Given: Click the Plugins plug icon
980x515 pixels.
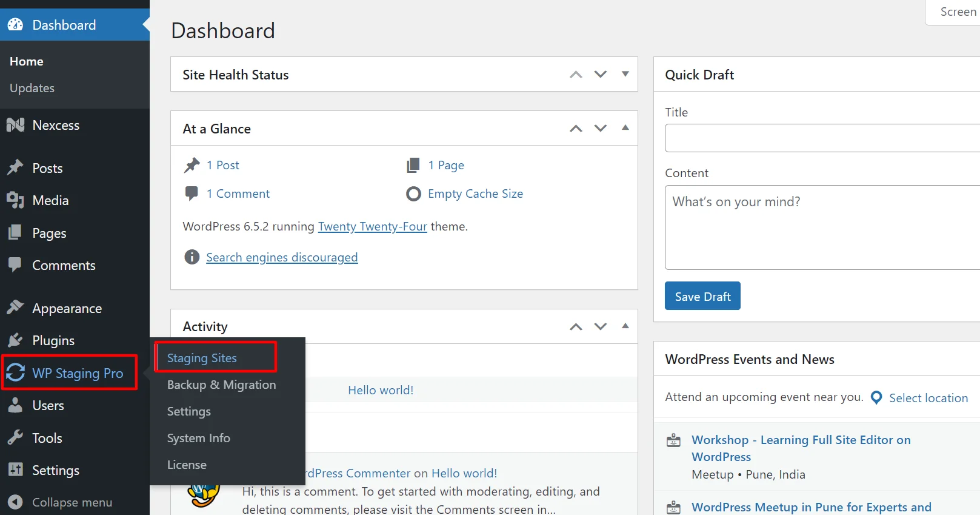Looking at the screenshot, I should pyautogui.click(x=15, y=340).
